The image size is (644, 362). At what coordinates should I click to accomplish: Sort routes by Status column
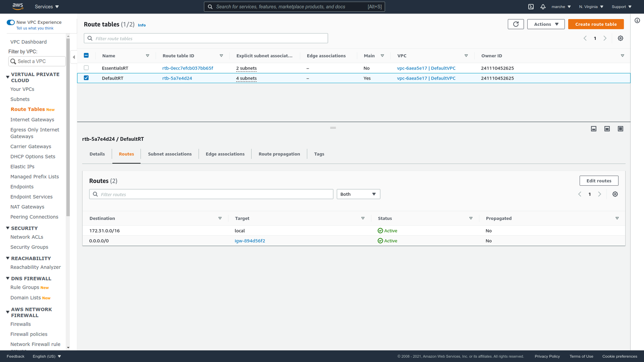click(x=471, y=218)
